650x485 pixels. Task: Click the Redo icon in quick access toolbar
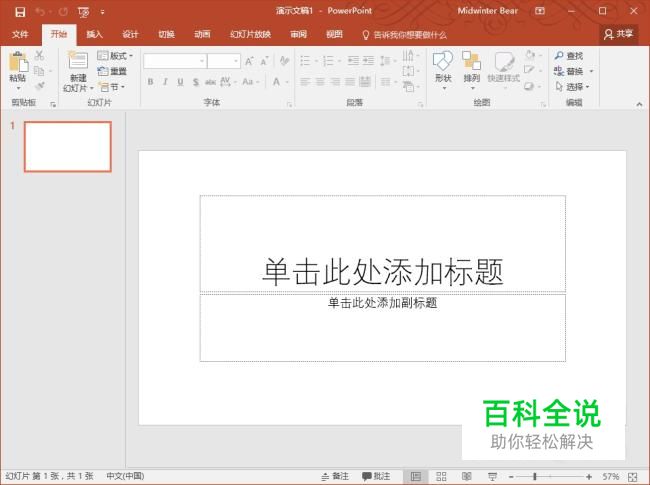63,12
